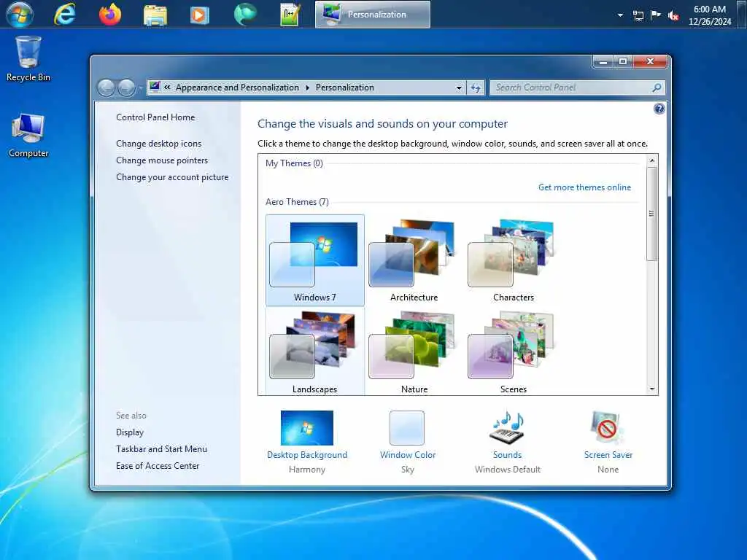Open Change your account picture link

tap(172, 176)
